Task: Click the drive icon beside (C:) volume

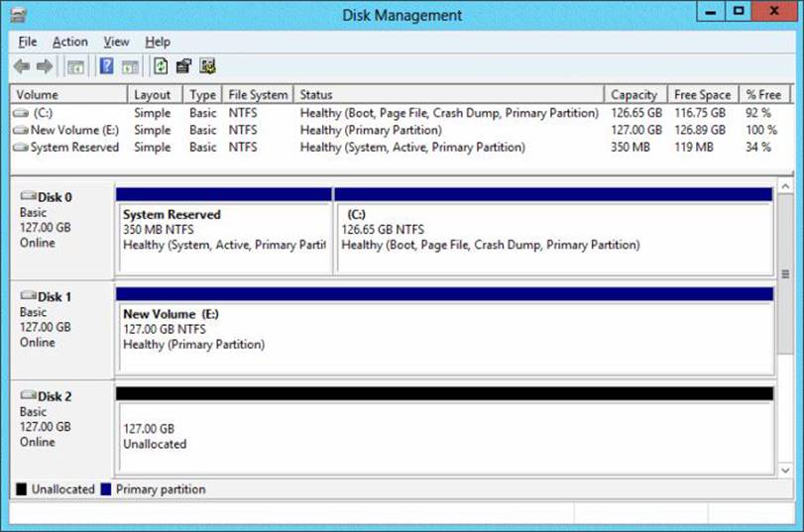Action: (21, 113)
